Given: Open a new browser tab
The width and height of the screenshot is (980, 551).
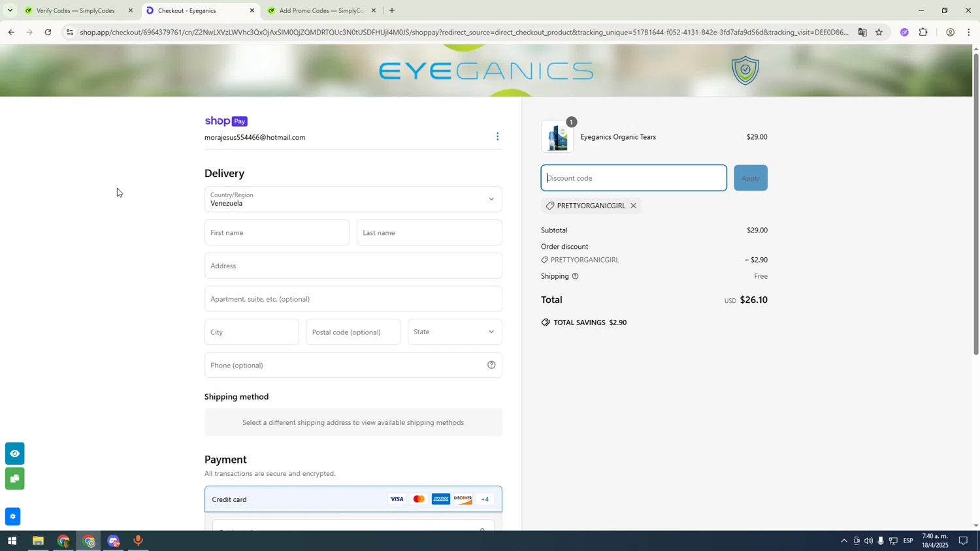Looking at the screenshot, I should click(x=392, y=10).
